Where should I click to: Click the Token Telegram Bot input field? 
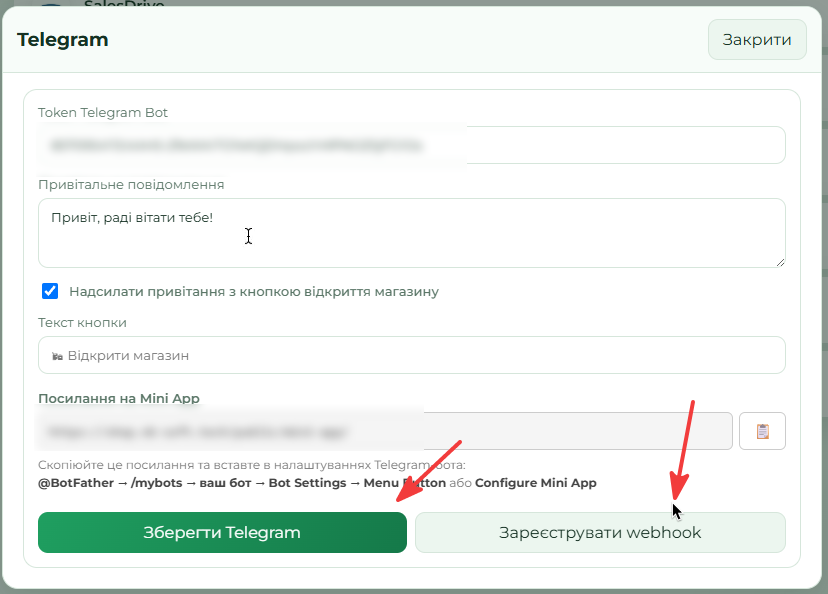(411, 145)
